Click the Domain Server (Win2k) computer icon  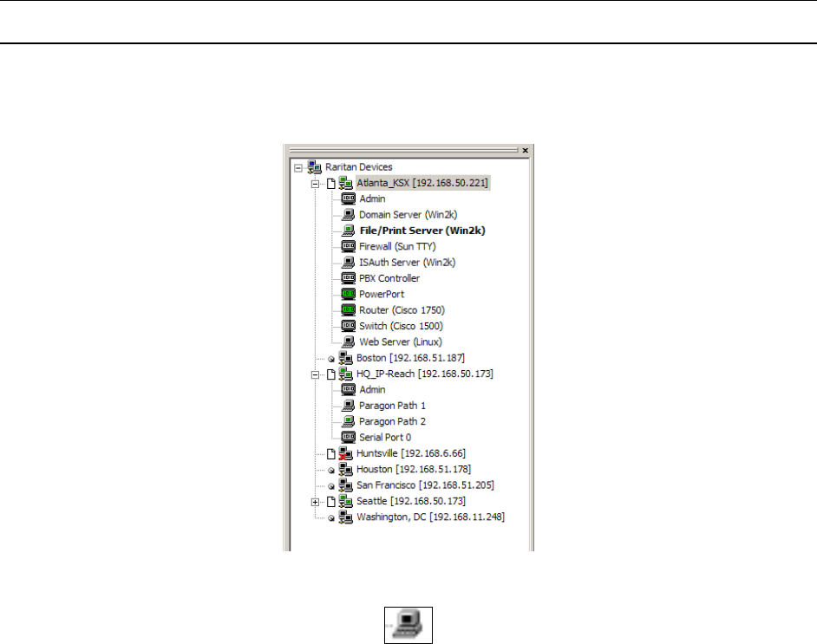pos(348,214)
